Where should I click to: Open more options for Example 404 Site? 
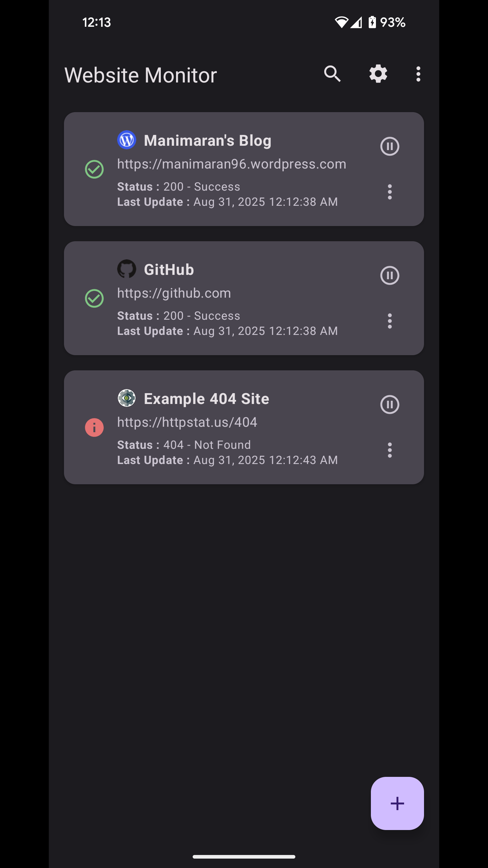coord(390,450)
